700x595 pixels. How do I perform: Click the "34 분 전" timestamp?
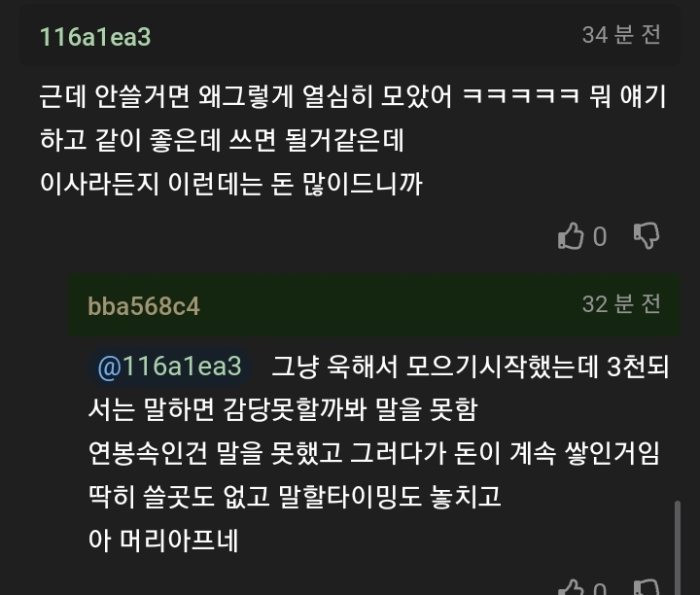[621, 35]
